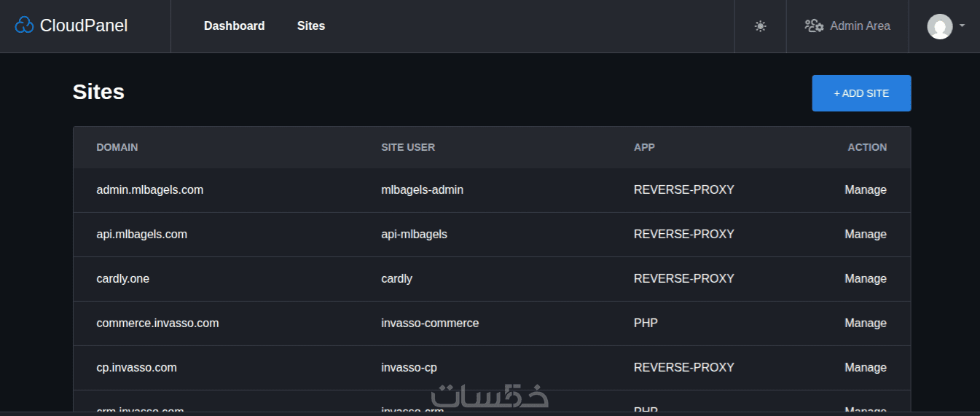Click the admin.mlbagels.com domain name

(149, 189)
